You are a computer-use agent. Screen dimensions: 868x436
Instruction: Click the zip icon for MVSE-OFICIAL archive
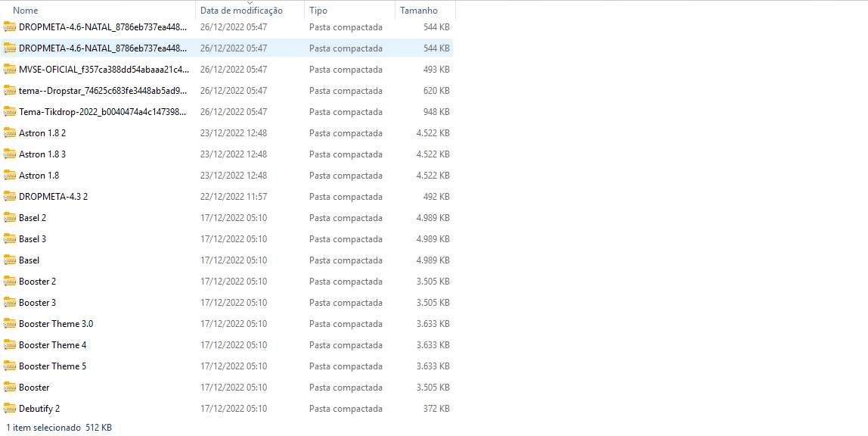coord(10,70)
